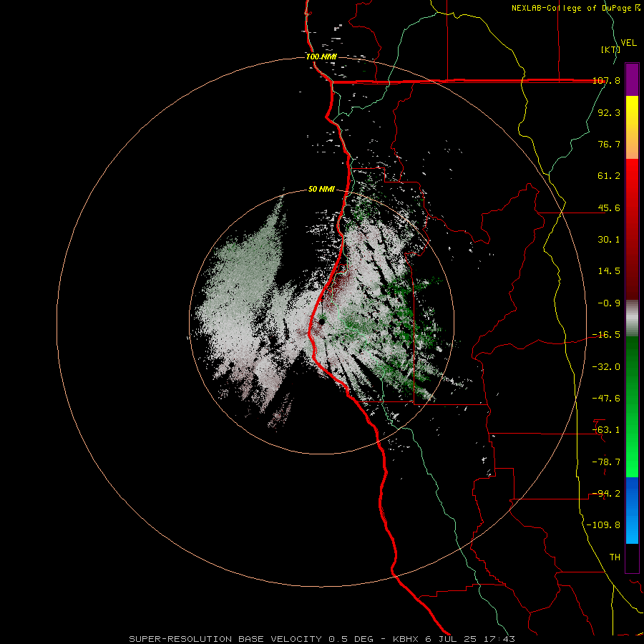This screenshot has height=644, width=644.
Task: Click the 50 NMI range ring label
Action: (x=321, y=190)
